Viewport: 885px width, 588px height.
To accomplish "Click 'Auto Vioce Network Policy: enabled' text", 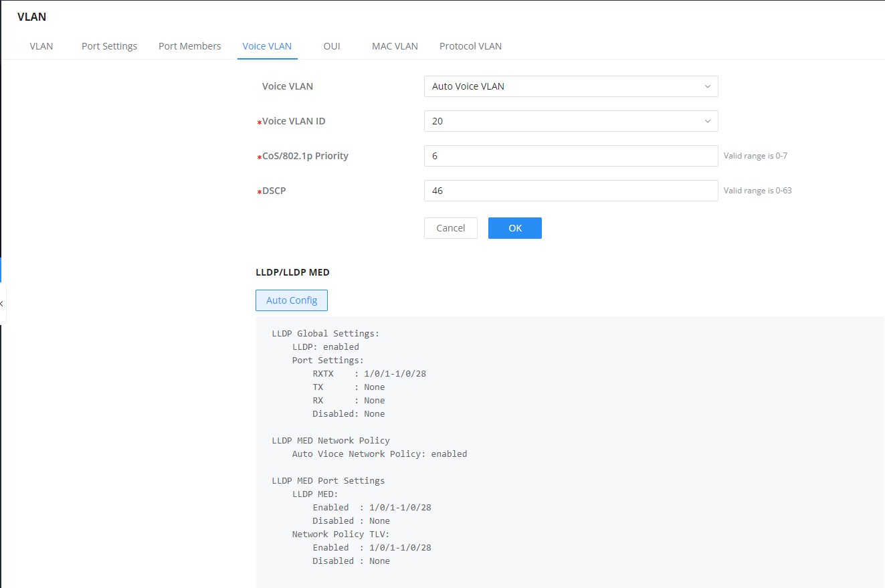I will 379,454.
